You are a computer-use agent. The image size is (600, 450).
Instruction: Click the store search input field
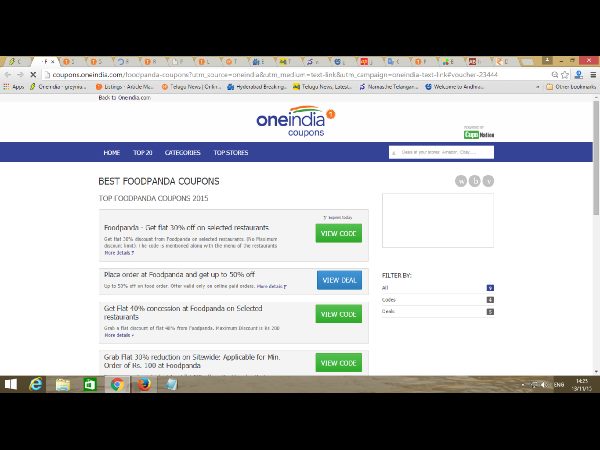[x=440, y=152]
